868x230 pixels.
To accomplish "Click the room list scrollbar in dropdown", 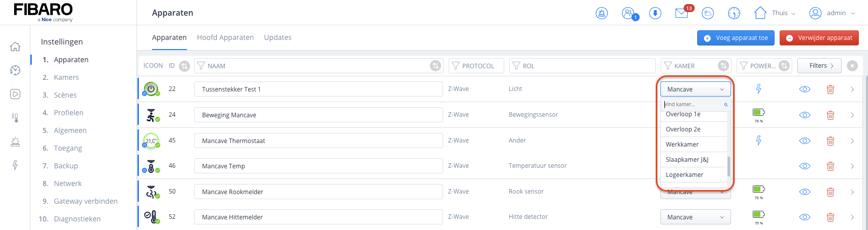I will [x=729, y=166].
